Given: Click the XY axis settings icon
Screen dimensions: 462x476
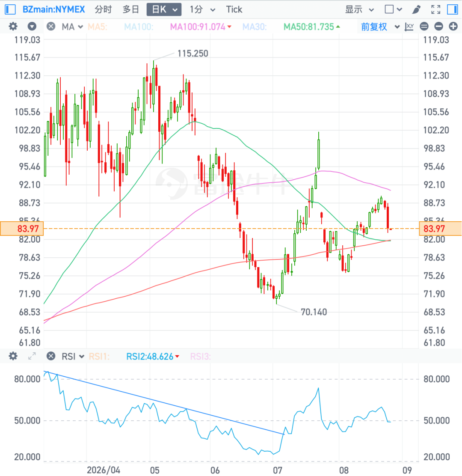Looking at the screenshot, I should coord(409,27).
